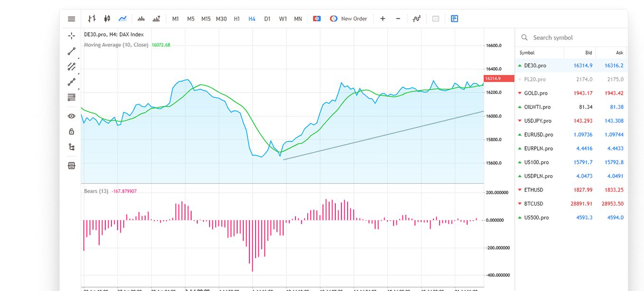This screenshot has width=644, height=291.
Task: Open the hamburger main menu
Action: [x=72, y=19]
